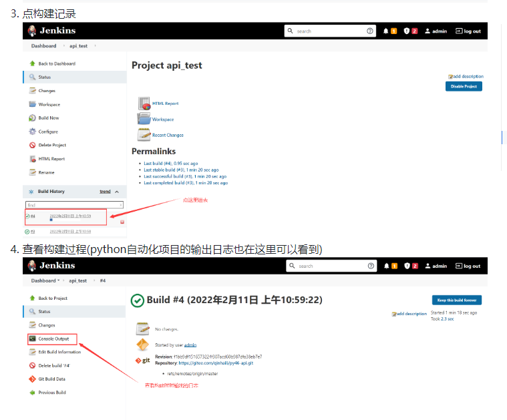Click the Jenkins logo on the Build #4 page
The height and width of the screenshot is (420, 507).
tap(51, 266)
